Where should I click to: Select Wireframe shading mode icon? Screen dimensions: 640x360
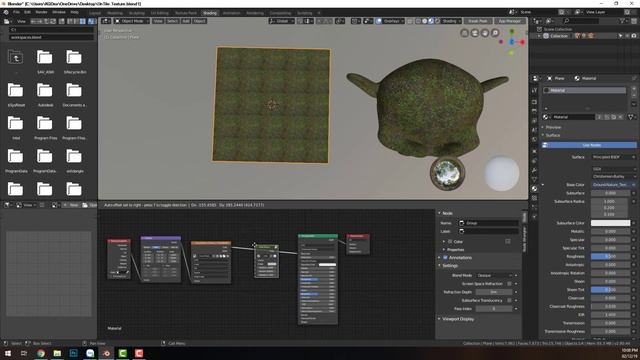click(x=418, y=21)
